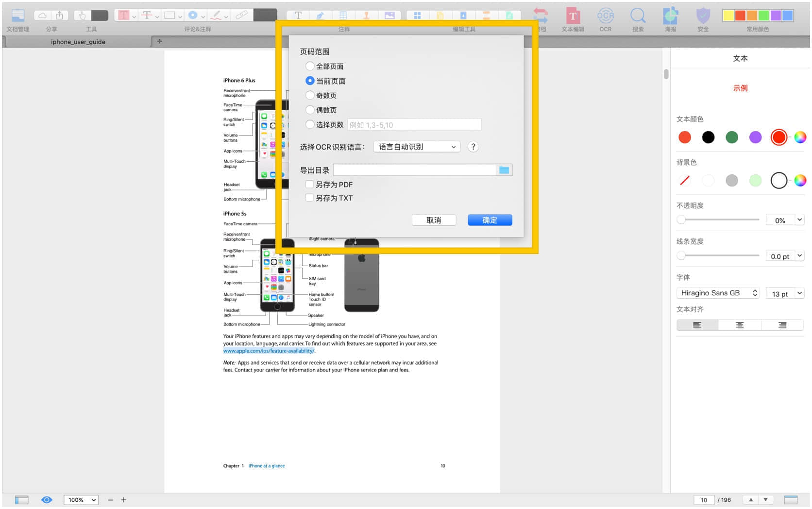Open the Hiragino Sans GB font dropdown
The image size is (812, 509).
pyautogui.click(x=718, y=293)
